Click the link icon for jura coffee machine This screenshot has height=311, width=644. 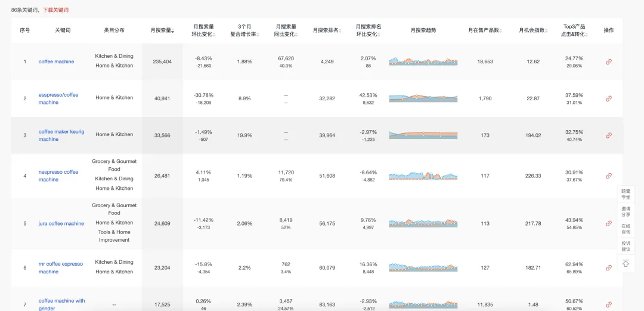coord(609,223)
